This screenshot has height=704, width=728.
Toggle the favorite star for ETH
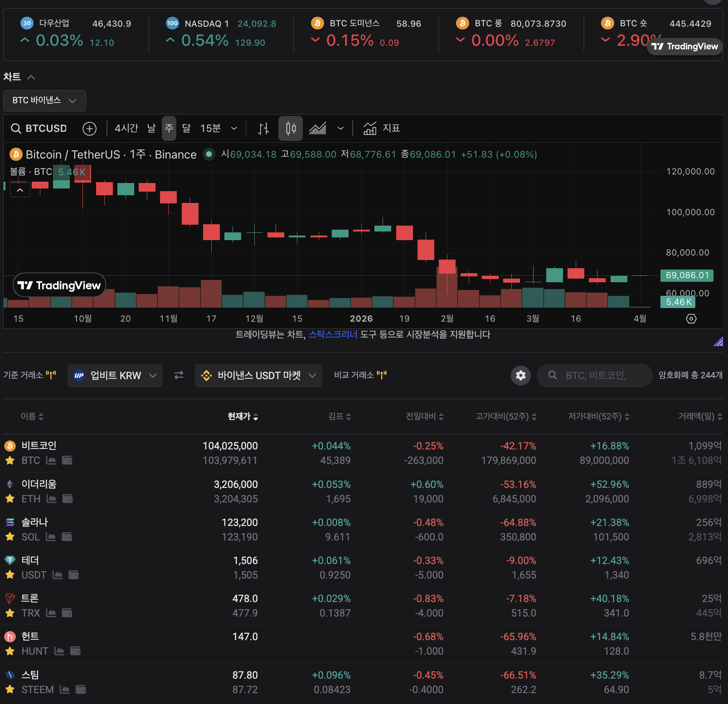pos(10,499)
